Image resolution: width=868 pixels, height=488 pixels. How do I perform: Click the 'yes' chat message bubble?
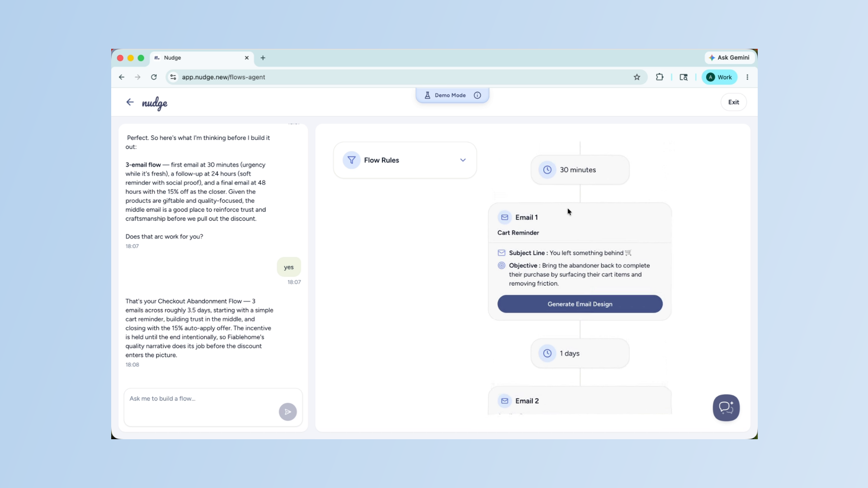tap(289, 267)
